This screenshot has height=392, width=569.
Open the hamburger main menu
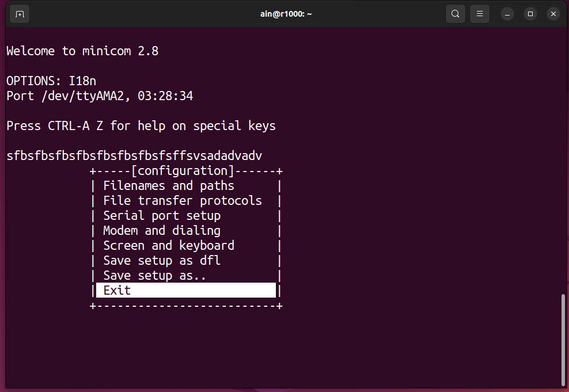[479, 14]
